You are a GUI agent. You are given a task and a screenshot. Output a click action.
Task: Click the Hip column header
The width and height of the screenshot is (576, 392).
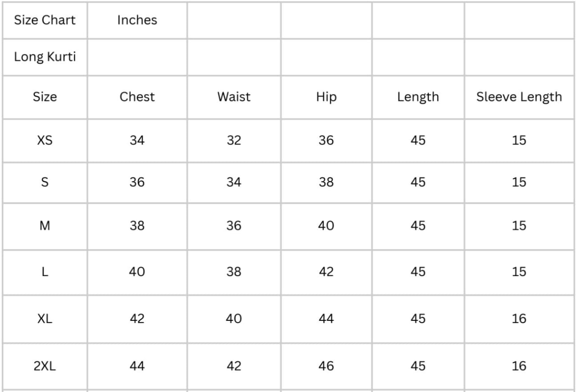tap(326, 97)
